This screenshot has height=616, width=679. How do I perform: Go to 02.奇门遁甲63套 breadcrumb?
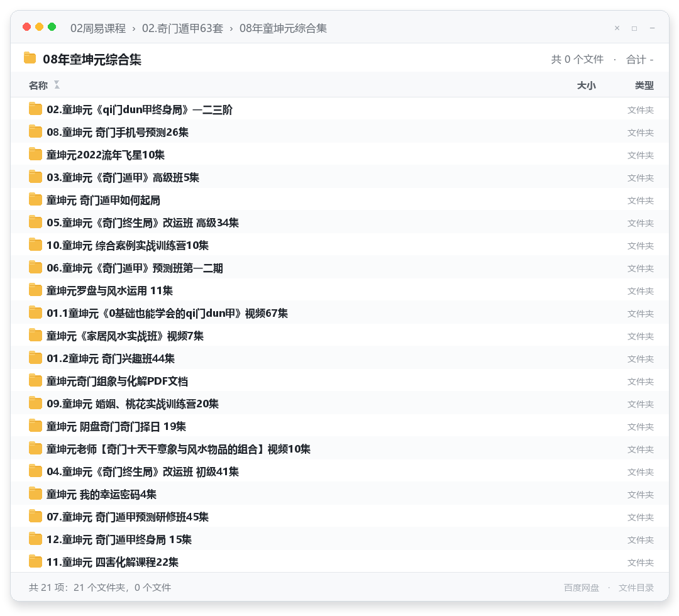pyautogui.click(x=182, y=28)
